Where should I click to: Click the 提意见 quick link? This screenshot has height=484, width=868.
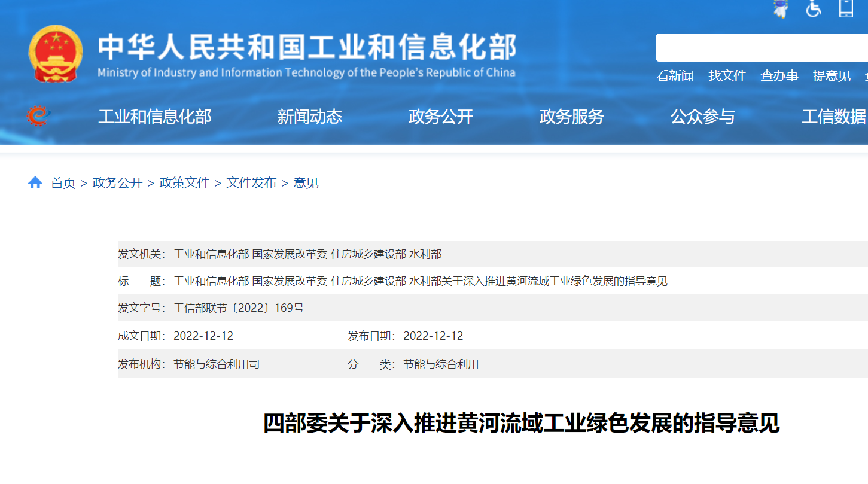831,76
